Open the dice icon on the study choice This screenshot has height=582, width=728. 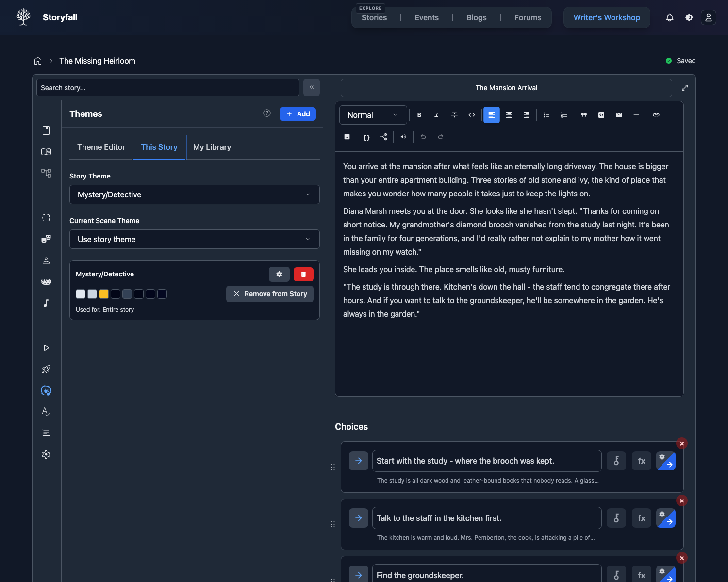[x=616, y=461]
